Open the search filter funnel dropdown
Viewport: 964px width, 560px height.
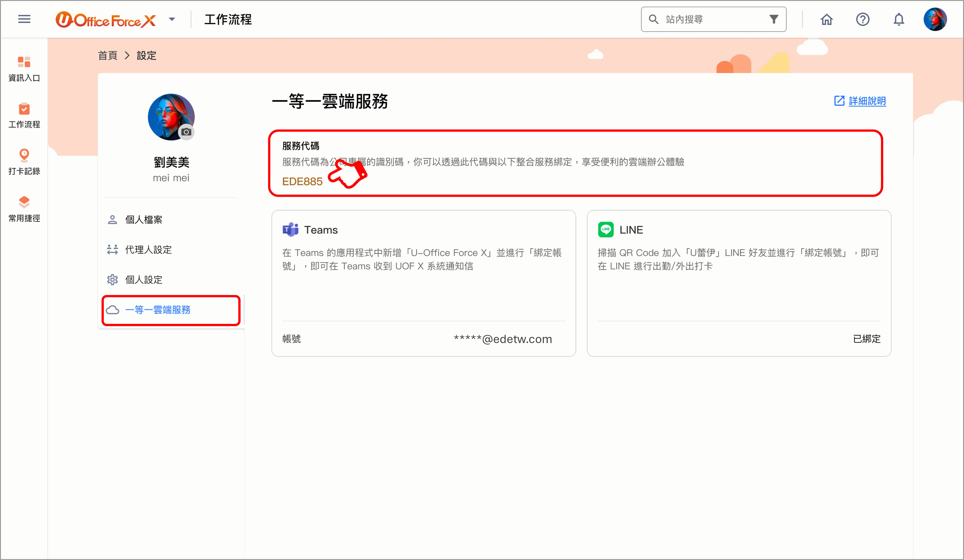click(774, 19)
